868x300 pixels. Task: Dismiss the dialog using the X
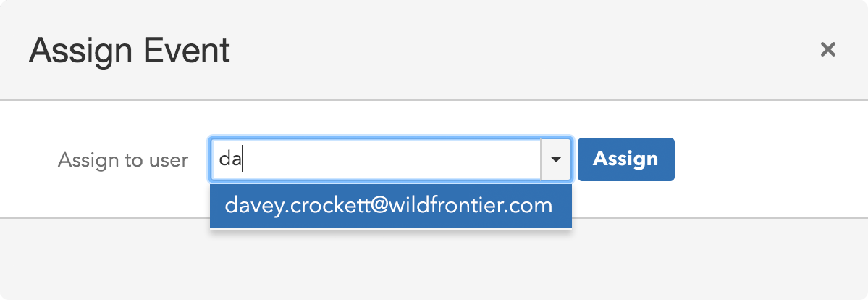827,49
